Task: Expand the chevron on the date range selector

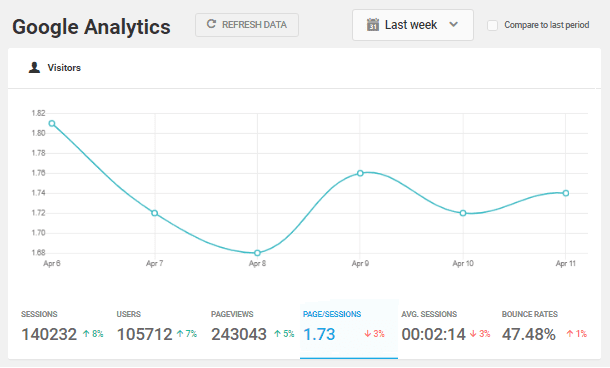Action: 453,25
